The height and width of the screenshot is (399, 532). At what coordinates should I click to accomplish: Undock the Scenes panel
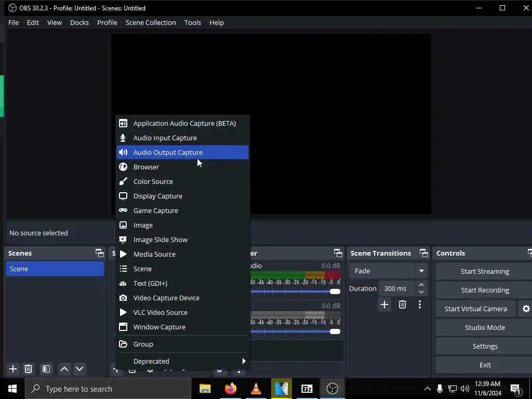pos(99,253)
